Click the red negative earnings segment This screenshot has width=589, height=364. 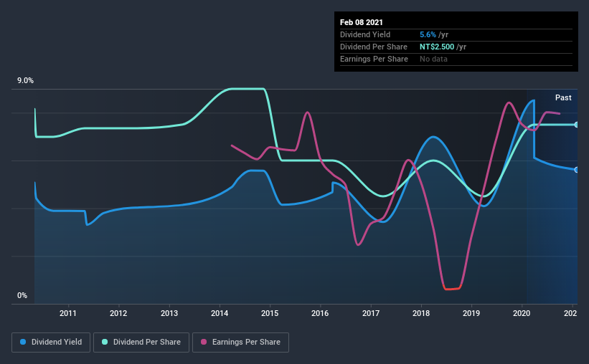pos(452,288)
